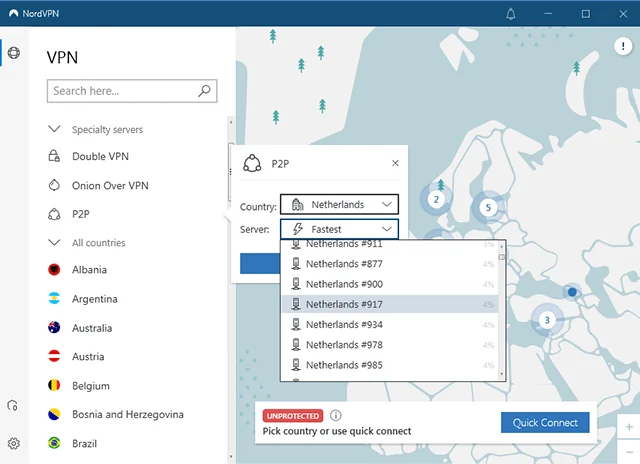The height and width of the screenshot is (464, 640).
Task: Select Netherlands #900 server
Action: point(390,284)
